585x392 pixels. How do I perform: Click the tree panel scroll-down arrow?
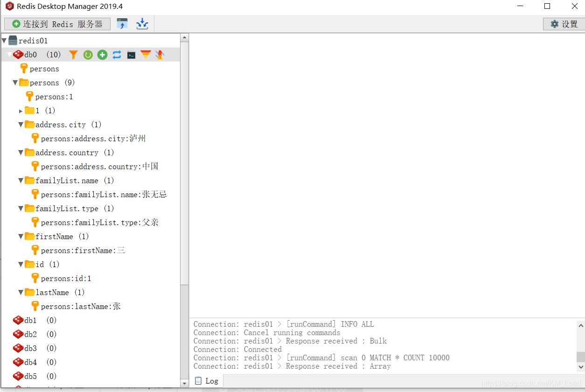pyautogui.click(x=184, y=383)
